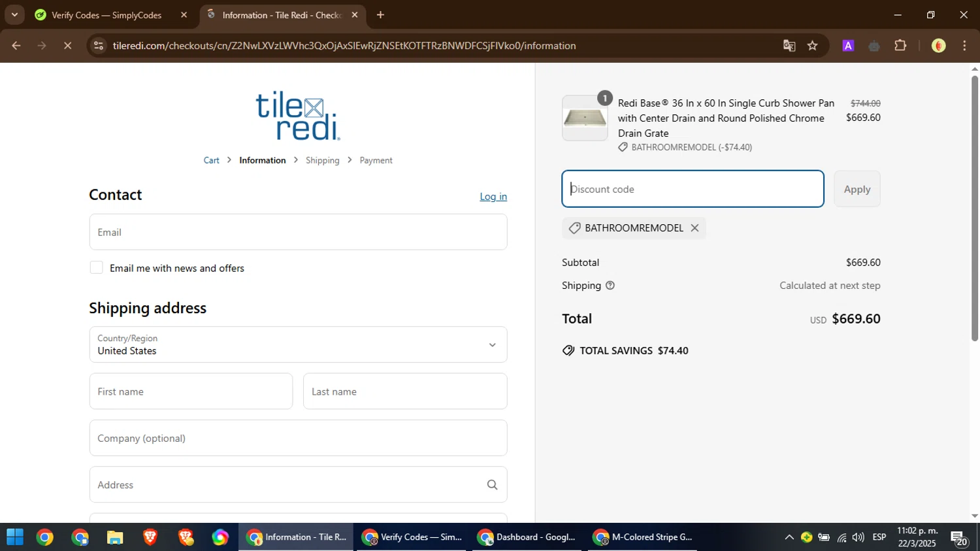Image resolution: width=980 pixels, height=551 pixels.
Task: Close the Information - Tile Redi tab
Action: click(355, 15)
